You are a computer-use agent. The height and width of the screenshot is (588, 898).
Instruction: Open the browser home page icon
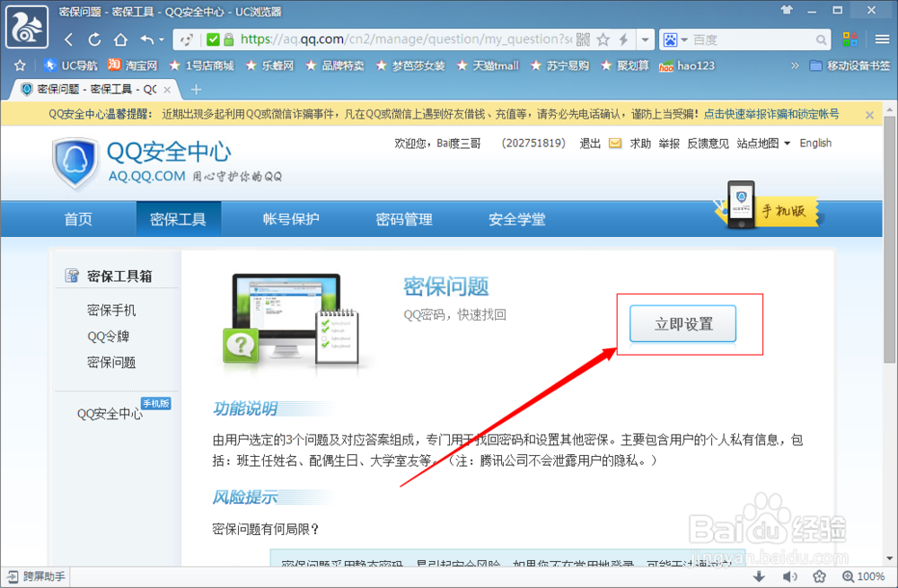120,39
